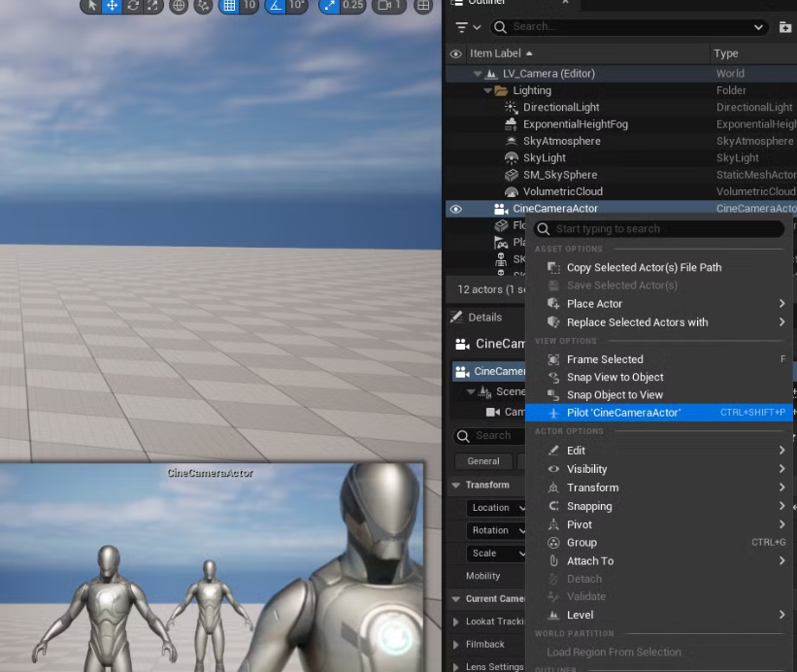Toggle grid snapping

pyautogui.click(x=229, y=5)
